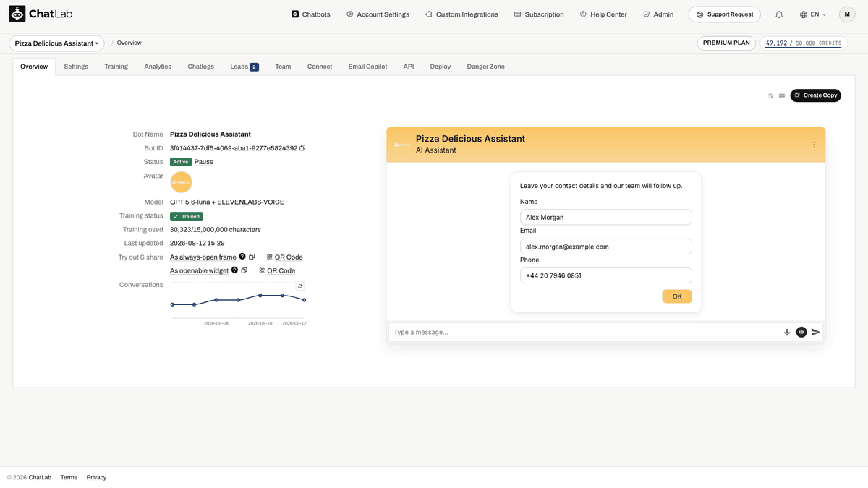The width and height of the screenshot is (868, 488).
Task: Switch to the Leads tab
Action: (244, 67)
